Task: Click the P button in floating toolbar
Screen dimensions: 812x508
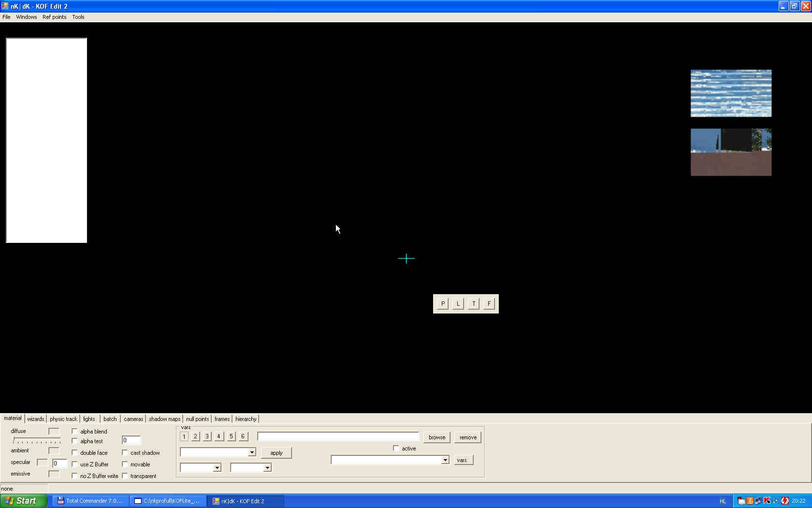Action: click(x=442, y=304)
